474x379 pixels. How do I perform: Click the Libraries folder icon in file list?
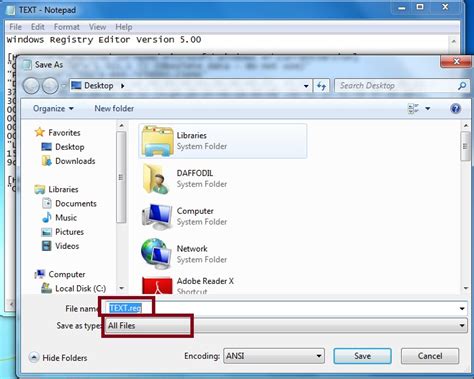point(157,141)
